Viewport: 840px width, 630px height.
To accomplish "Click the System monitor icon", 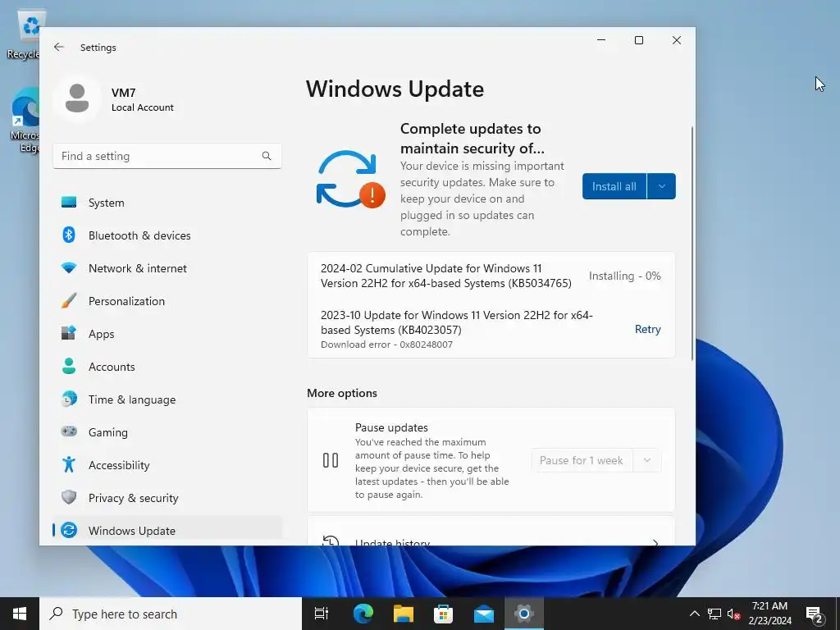I will [69, 202].
